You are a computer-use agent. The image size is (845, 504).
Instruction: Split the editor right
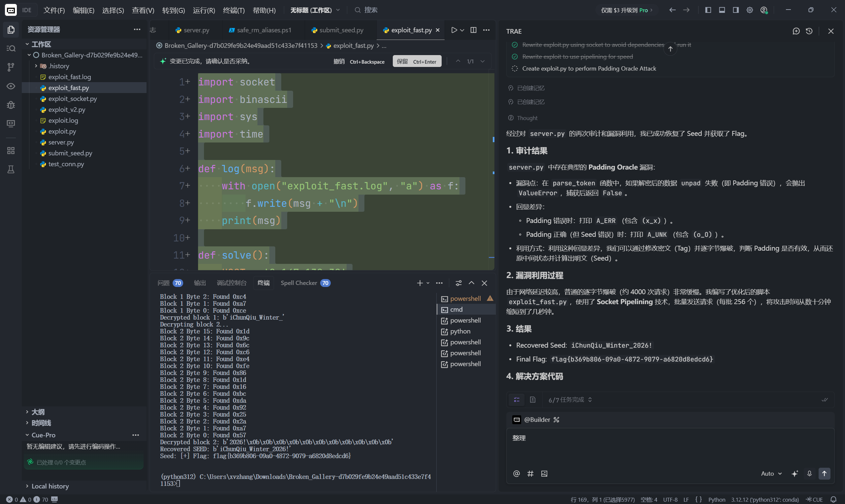[x=473, y=30]
